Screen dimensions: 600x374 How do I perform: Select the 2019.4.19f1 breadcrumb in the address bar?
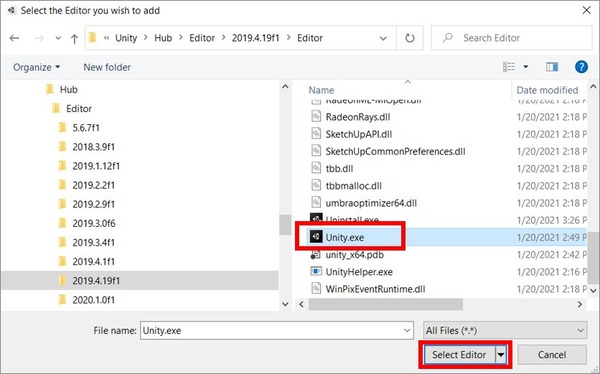pyautogui.click(x=256, y=38)
